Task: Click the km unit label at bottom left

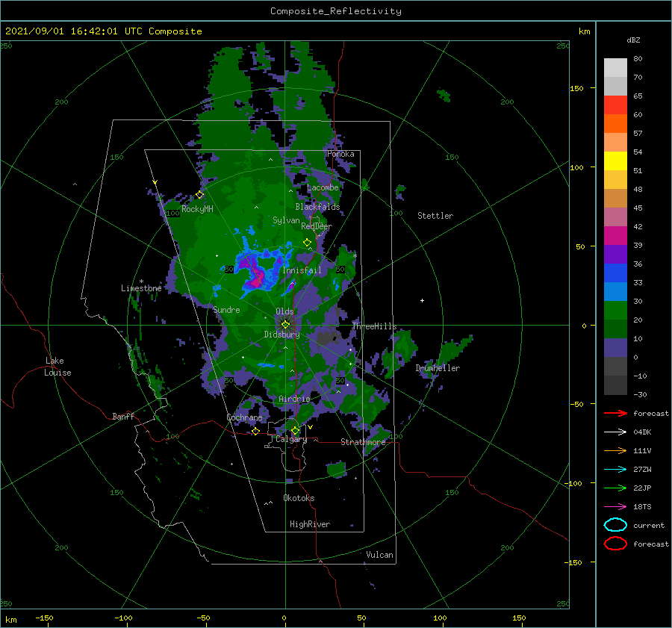Action: point(10,620)
